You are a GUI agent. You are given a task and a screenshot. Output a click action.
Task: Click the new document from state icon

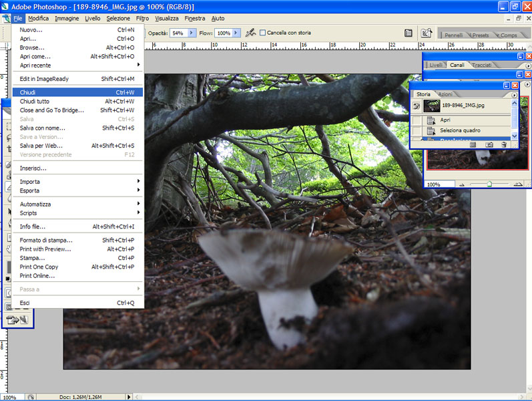tap(473, 144)
